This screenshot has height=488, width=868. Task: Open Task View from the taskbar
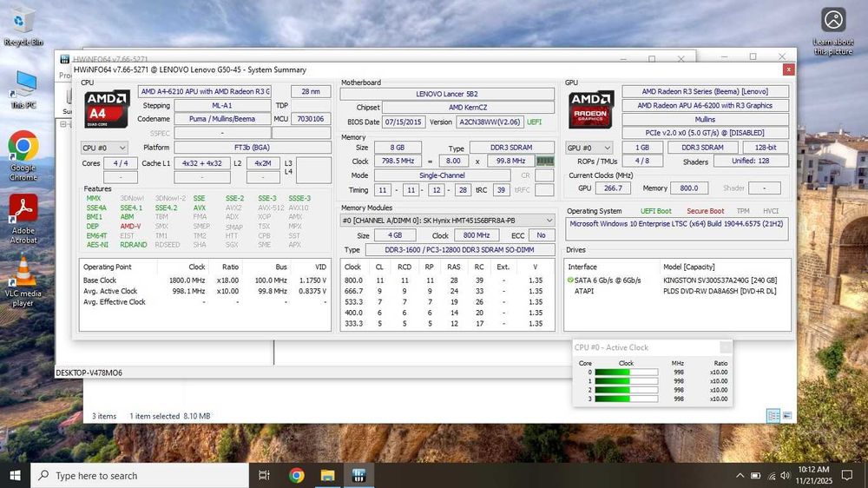pyautogui.click(x=264, y=475)
